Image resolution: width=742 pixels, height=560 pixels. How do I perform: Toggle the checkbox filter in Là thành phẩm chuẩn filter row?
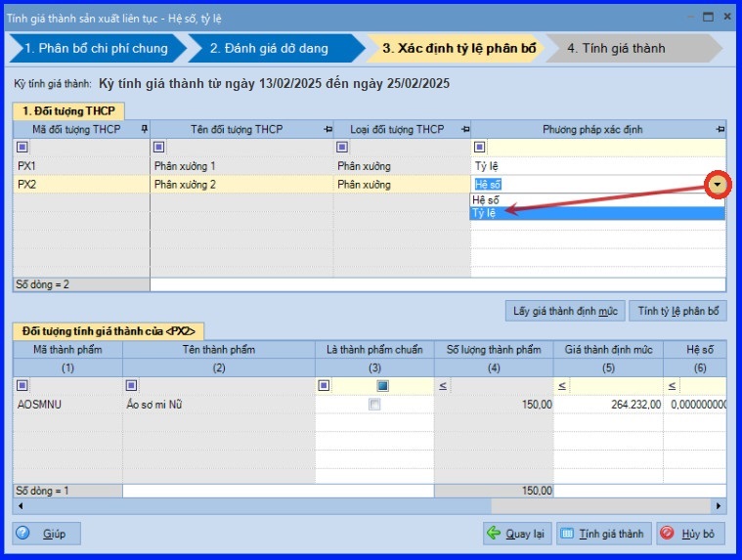click(x=383, y=386)
